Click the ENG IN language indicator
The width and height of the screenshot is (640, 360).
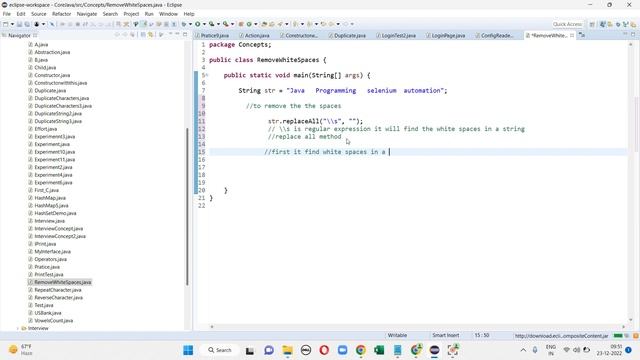pyautogui.click(x=551, y=350)
